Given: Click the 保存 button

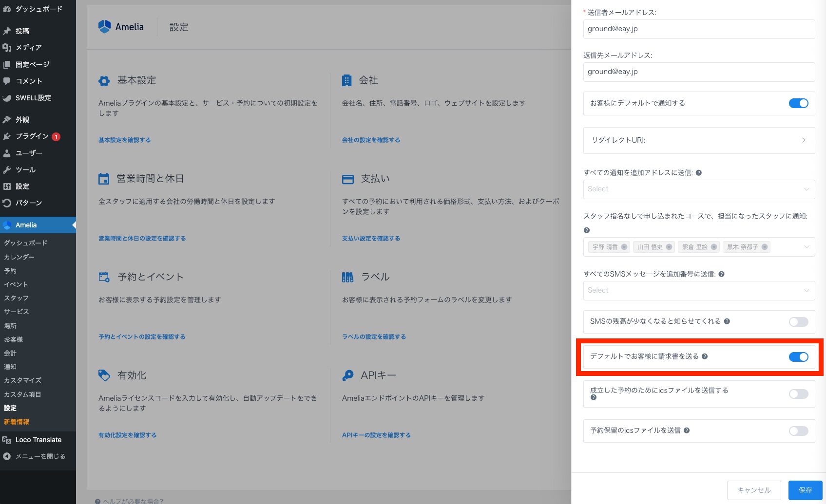Looking at the screenshot, I should (x=805, y=490).
